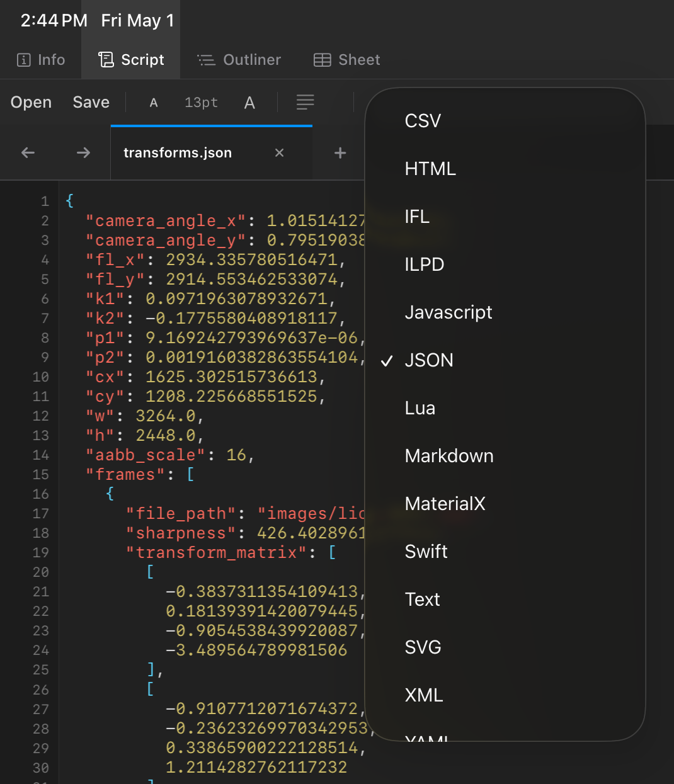The image size is (674, 784).
Task: Click the Open button
Action: pos(31,102)
